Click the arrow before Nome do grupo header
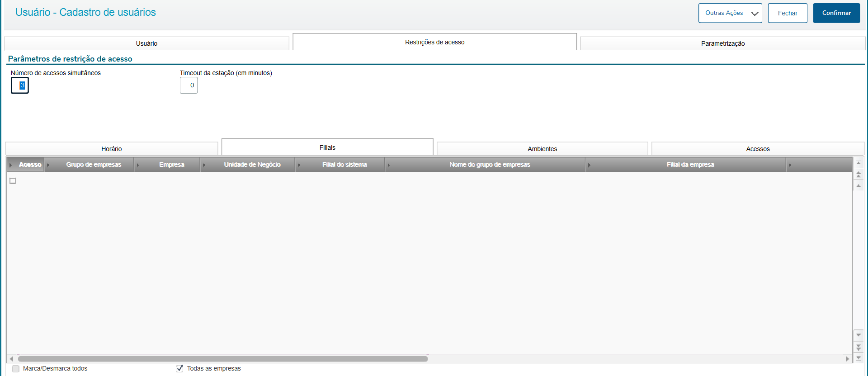 tap(389, 165)
